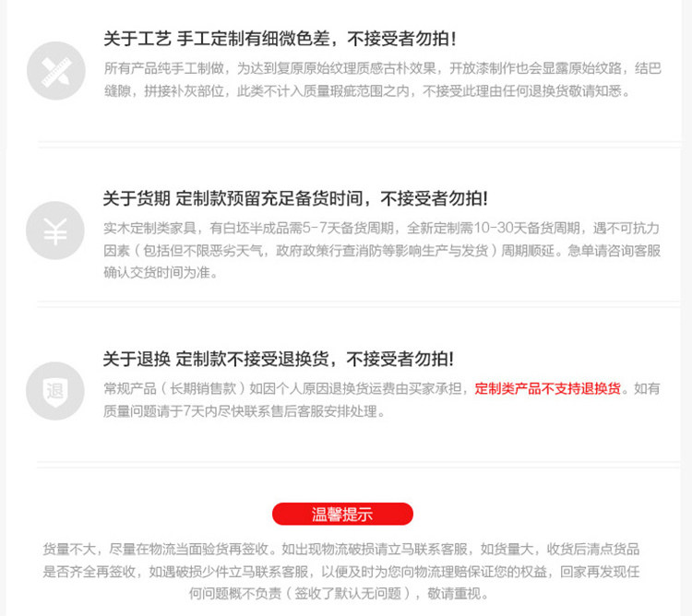Click paragraph starting 实木定制类家具
Screen dimensions: 692x616
(382, 251)
